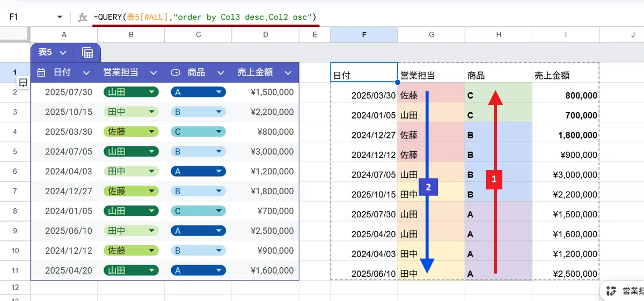Click the QUERY formula in formula bar
The image size is (644, 301).
point(205,17)
